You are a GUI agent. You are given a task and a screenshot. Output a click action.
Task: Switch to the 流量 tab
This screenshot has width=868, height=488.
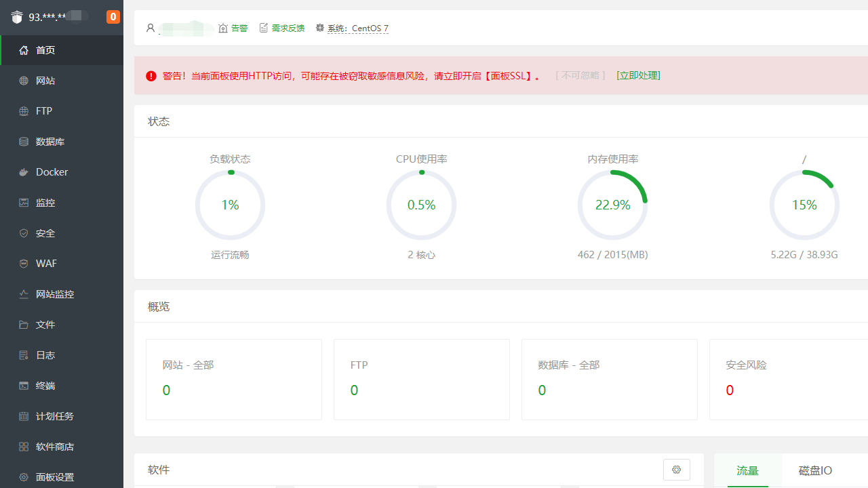click(747, 470)
